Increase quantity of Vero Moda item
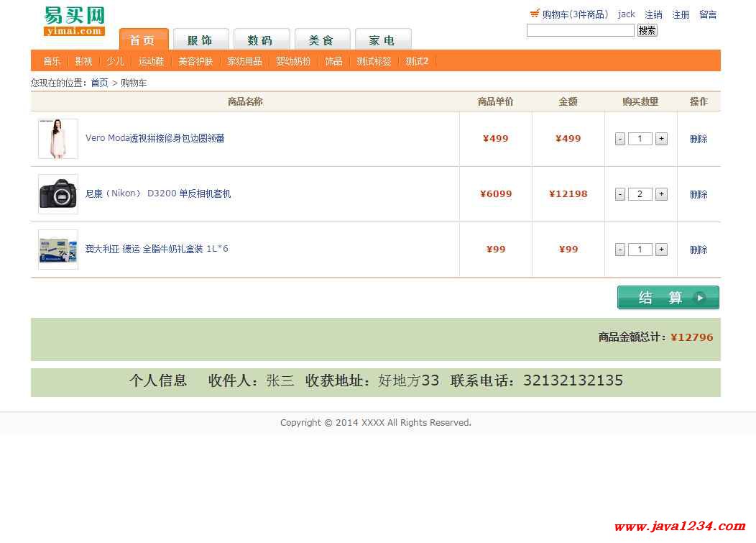The image size is (756, 543). point(661,139)
